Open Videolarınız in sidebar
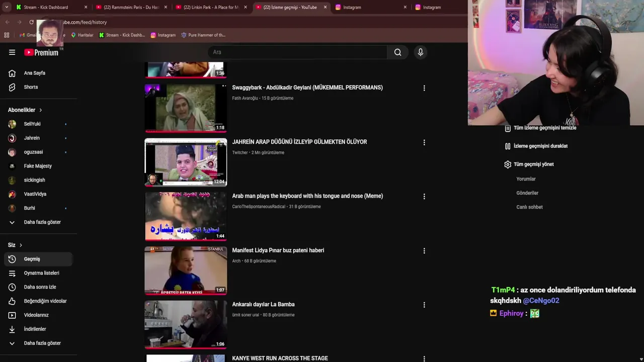644x362 pixels. click(x=38, y=315)
